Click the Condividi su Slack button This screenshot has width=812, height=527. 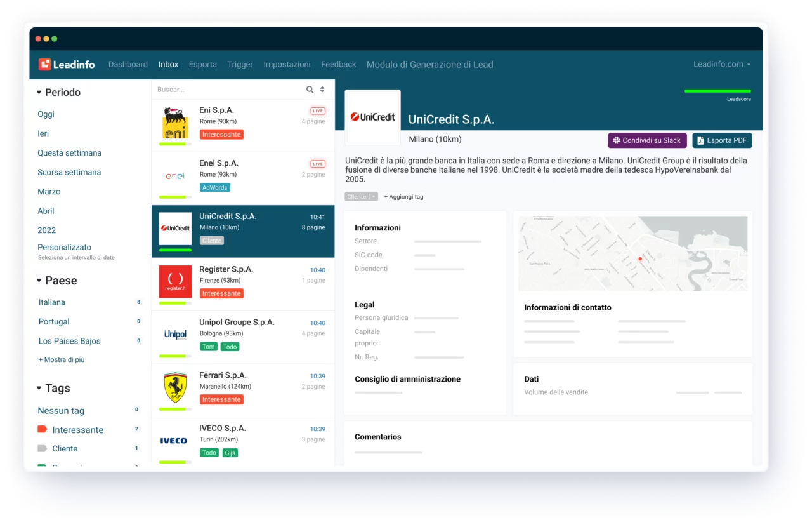coord(647,140)
